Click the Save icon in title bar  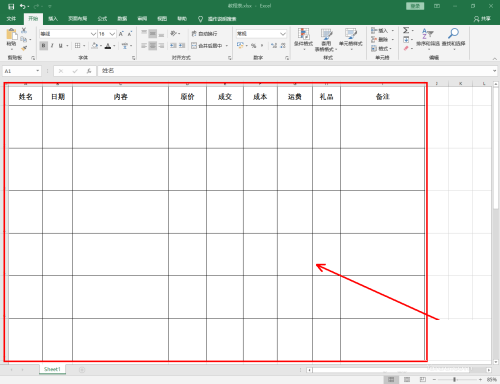11,6
